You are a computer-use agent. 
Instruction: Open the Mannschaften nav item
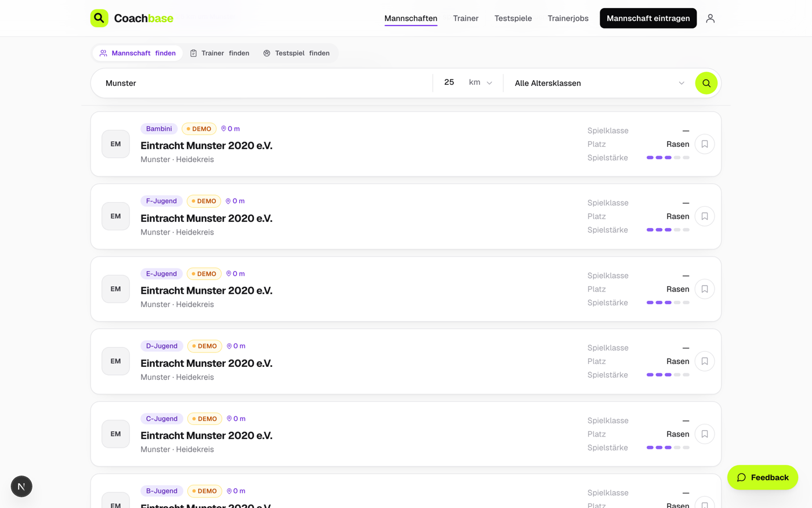(411, 19)
